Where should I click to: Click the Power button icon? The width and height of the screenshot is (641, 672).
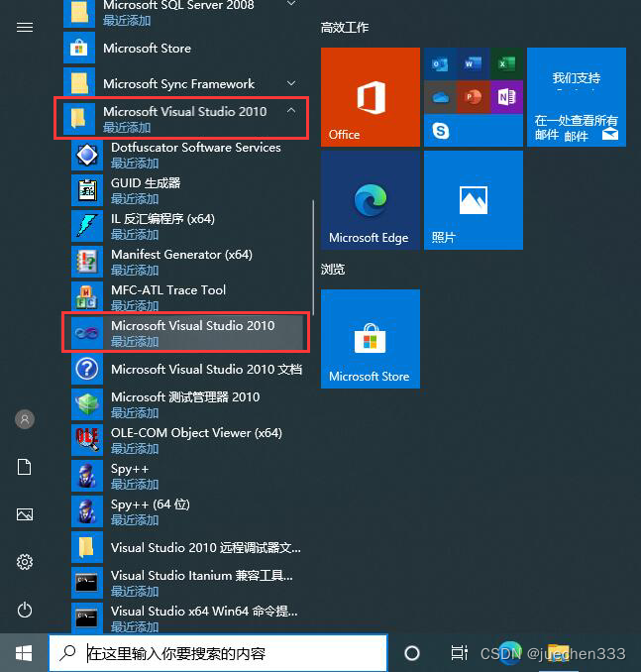25,610
